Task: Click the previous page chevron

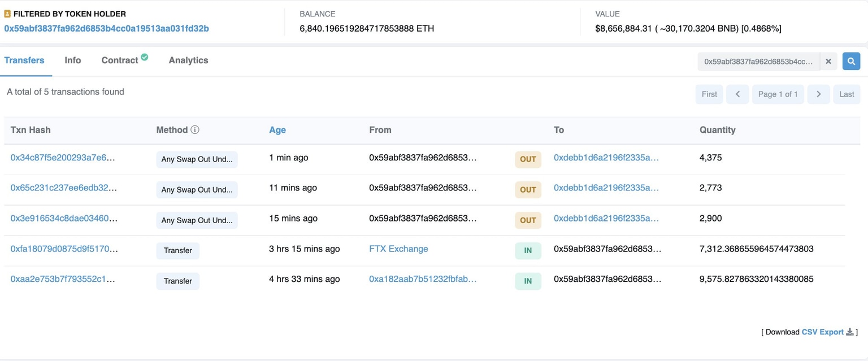Action: coord(737,94)
